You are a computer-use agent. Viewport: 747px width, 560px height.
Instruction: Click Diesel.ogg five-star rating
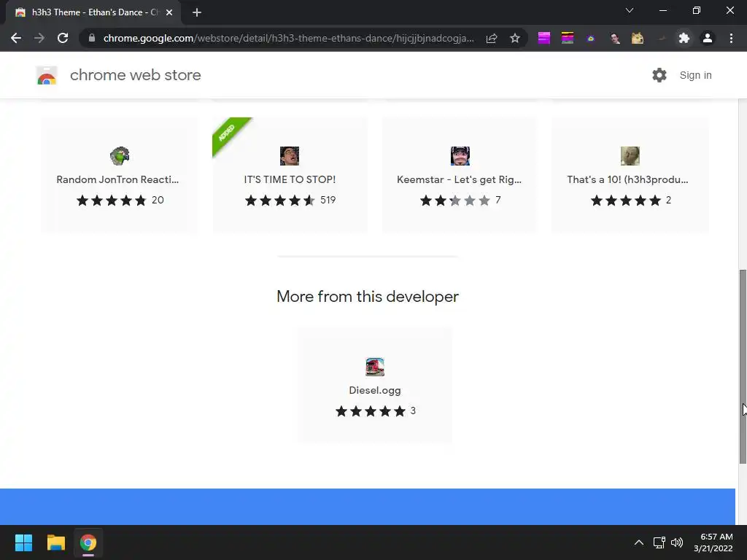point(371,411)
